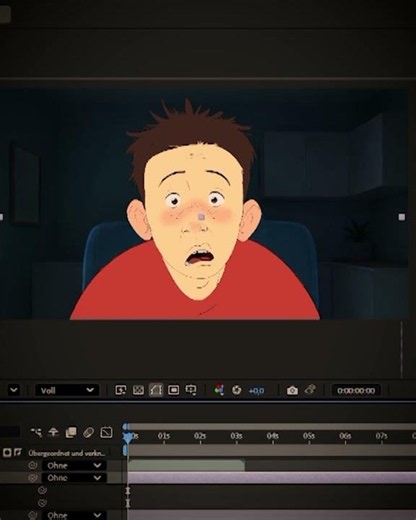Click pick whip beside first Ohne dropdown

tap(33, 465)
